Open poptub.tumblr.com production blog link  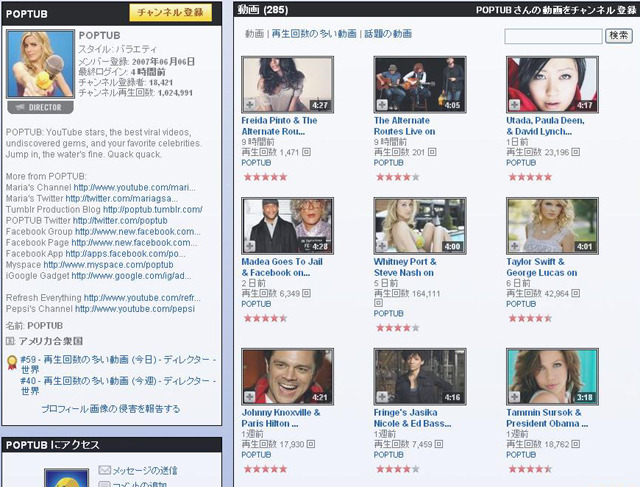(x=153, y=209)
